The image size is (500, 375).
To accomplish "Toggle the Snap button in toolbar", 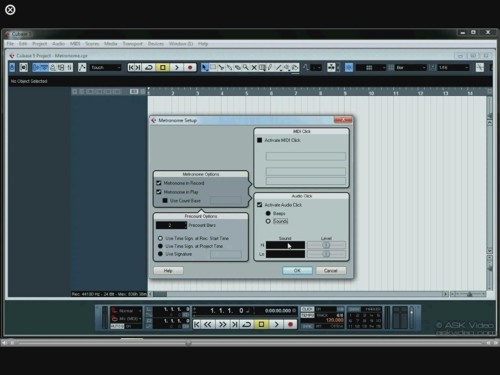I will click(349, 68).
